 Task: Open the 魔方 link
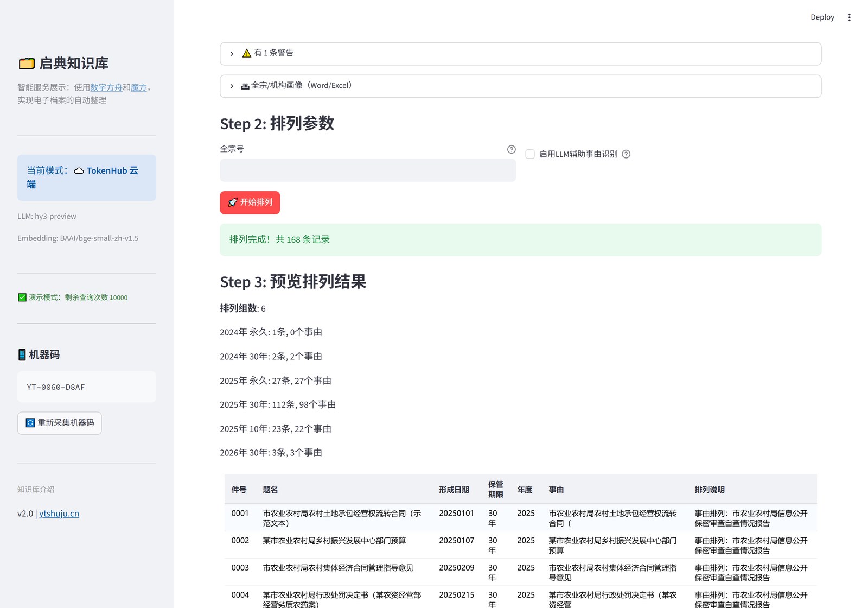click(139, 87)
